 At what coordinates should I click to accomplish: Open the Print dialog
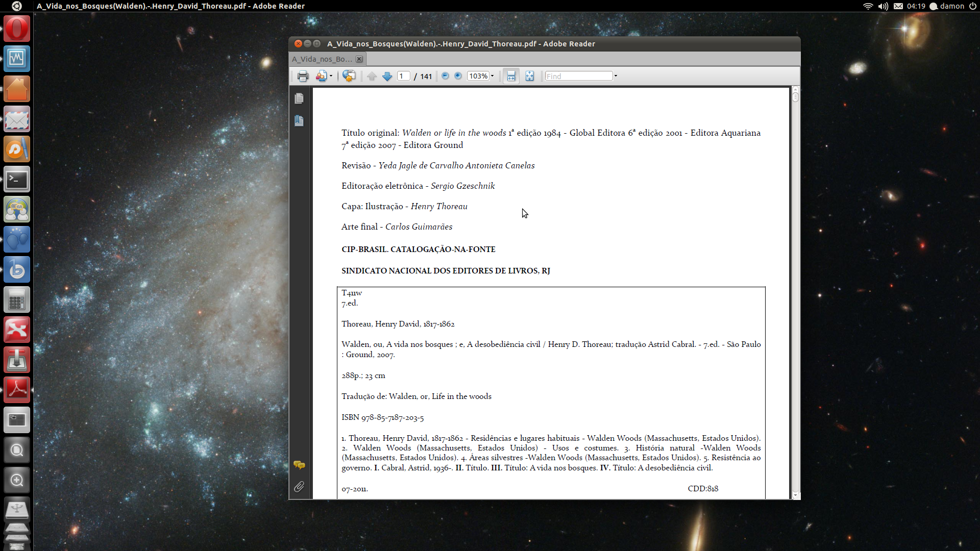303,76
